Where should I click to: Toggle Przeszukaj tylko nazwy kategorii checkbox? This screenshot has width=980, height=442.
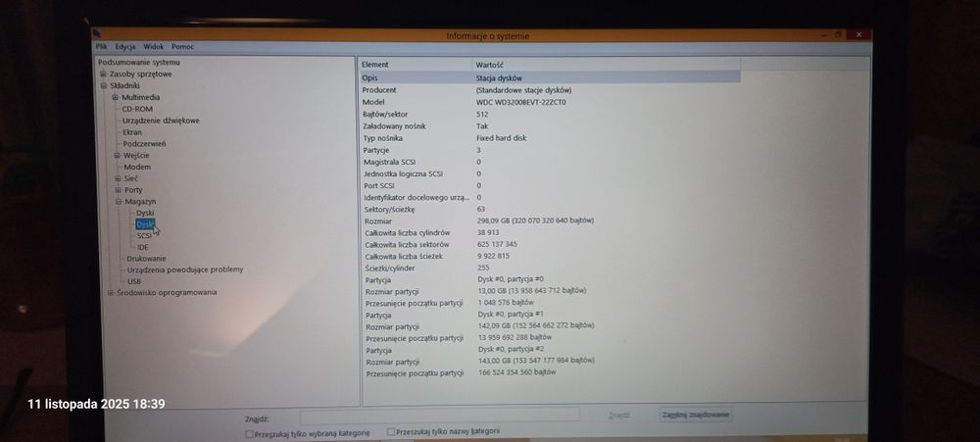point(391,431)
